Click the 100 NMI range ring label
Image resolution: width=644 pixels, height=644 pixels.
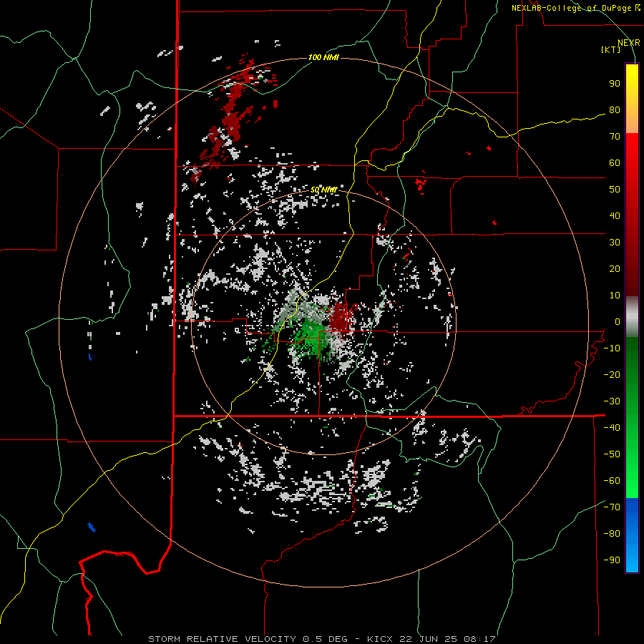click(x=323, y=57)
